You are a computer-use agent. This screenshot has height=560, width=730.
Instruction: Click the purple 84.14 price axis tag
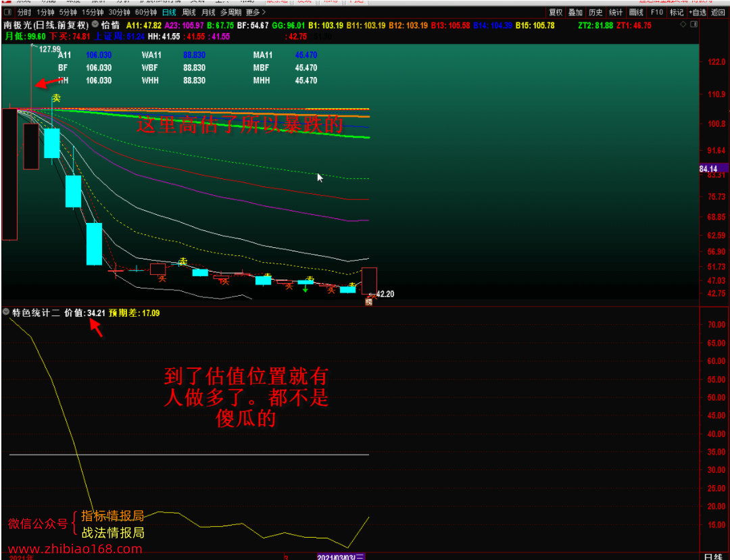tap(714, 169)
